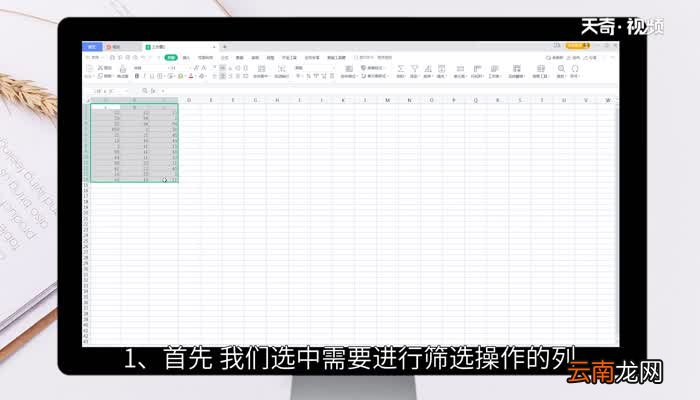Click the sync status button at top right
This screenshot has width=700, height=400.
(x=554, y=58)
